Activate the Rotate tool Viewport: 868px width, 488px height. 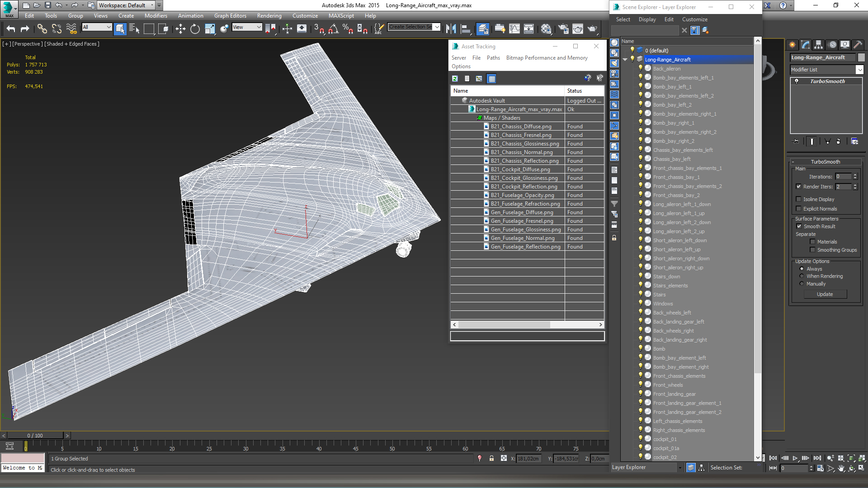click(x=195, y=29)
